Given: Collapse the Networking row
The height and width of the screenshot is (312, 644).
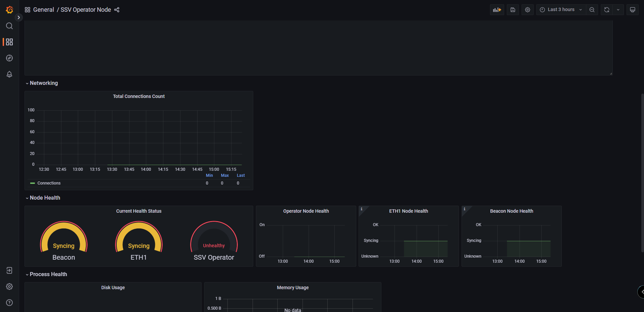Looking at the screenshot, I should tap(42, 83).
